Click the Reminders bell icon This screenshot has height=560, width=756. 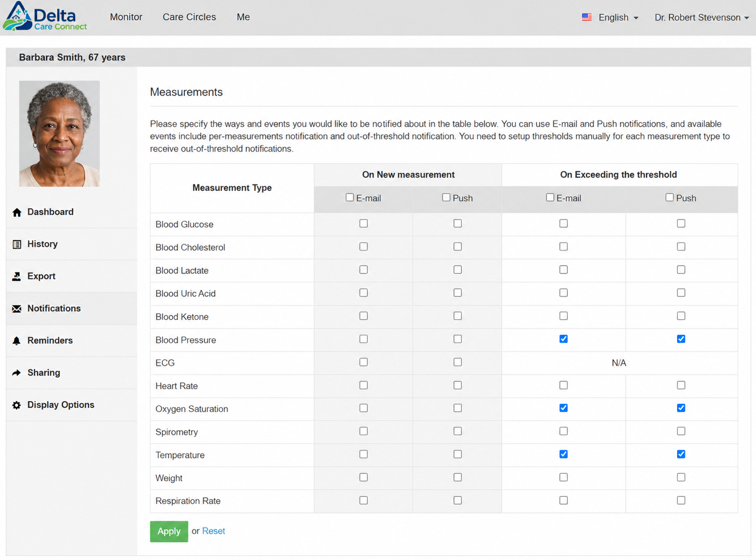click(17, 341)
